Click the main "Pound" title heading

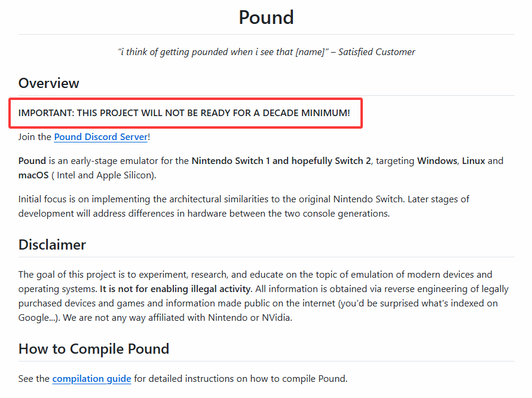[266, 17]
